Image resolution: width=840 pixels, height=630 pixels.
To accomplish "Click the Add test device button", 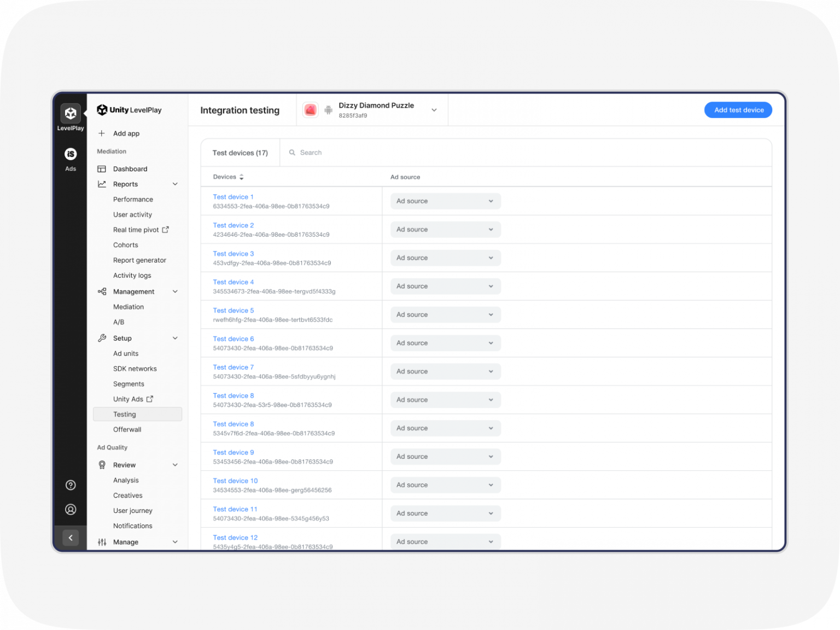I will click(738, 110).
